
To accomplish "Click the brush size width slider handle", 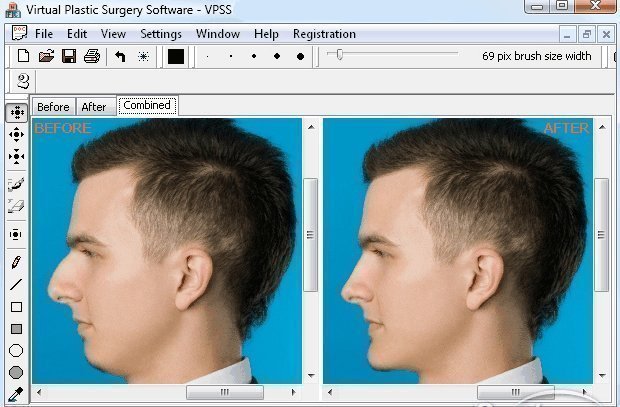I will click(339, 55).
